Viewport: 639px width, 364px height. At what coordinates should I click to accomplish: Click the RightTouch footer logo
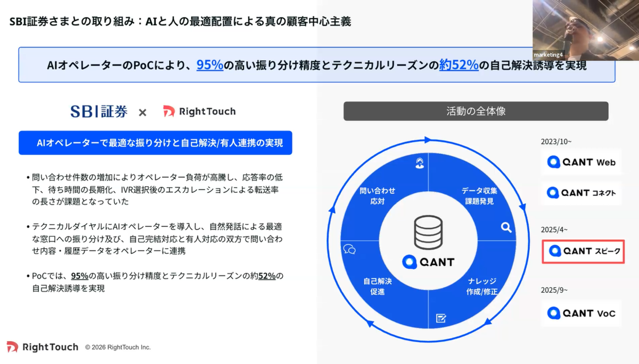42,347
